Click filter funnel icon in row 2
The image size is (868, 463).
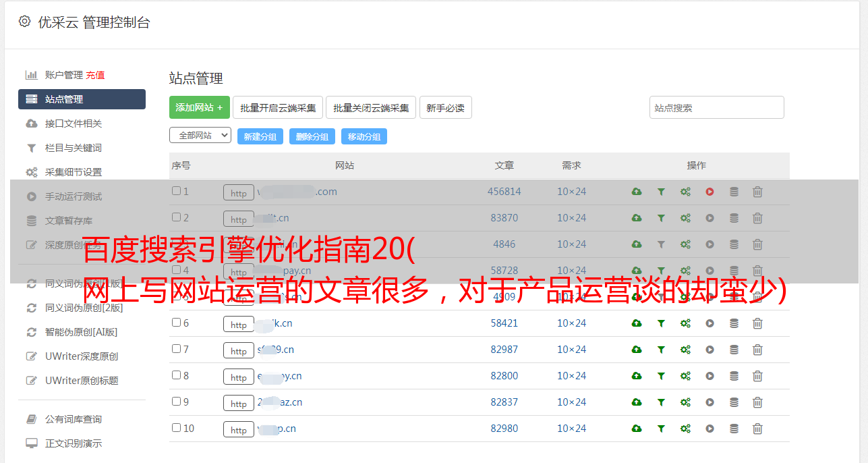coord(661,218)
